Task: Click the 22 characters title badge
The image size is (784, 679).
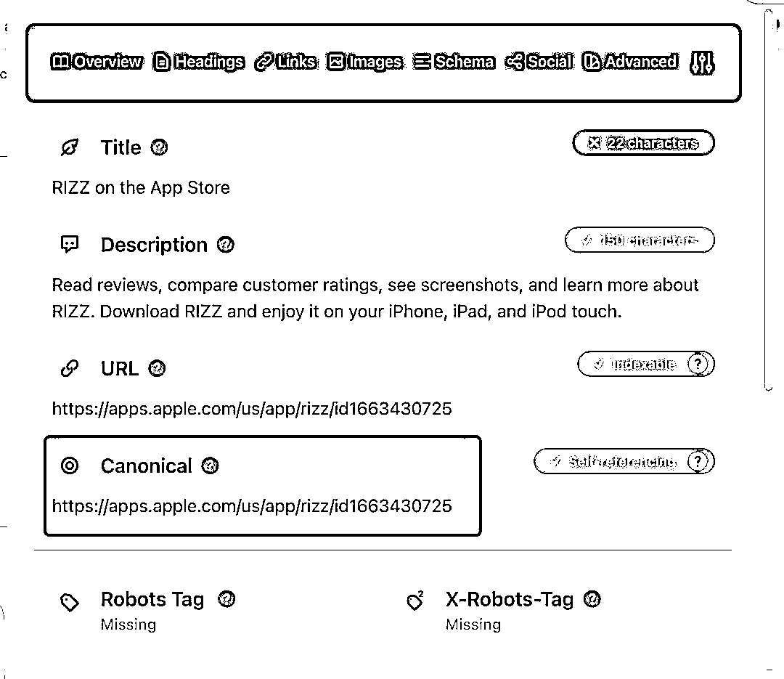Action: coord(643,143)
